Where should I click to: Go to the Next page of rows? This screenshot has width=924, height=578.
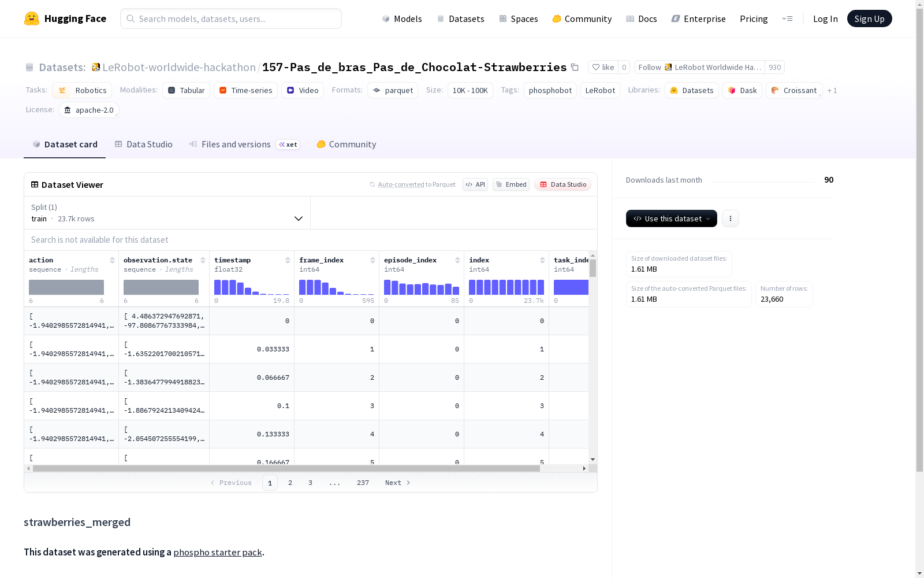tap(397, 483)
